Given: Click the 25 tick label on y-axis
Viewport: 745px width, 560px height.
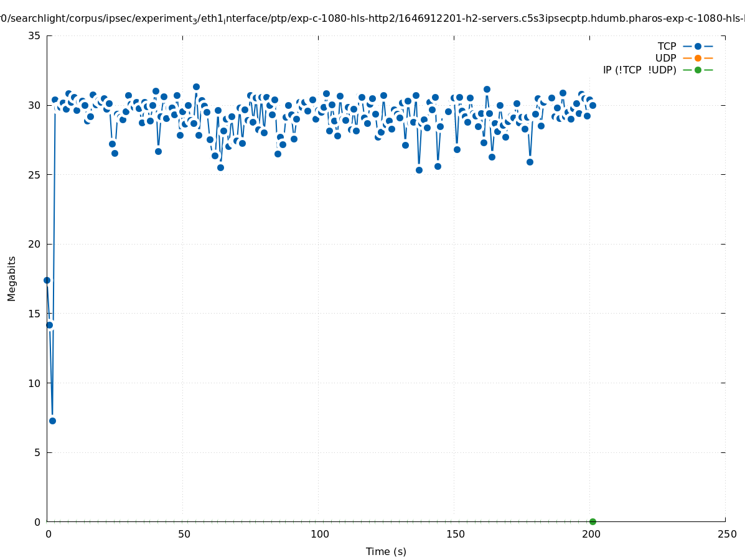Looking at the screenshot, I should 34,175.
